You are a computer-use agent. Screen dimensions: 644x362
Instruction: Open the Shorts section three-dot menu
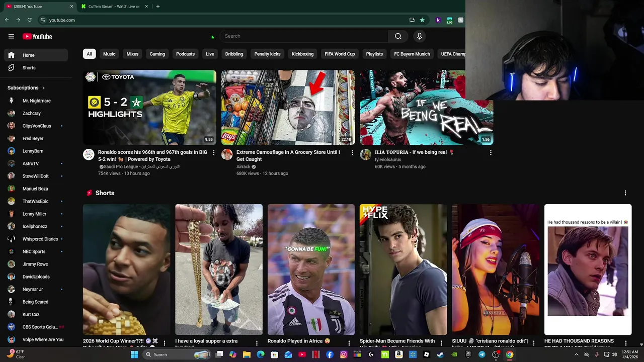(x=625, y=193)
